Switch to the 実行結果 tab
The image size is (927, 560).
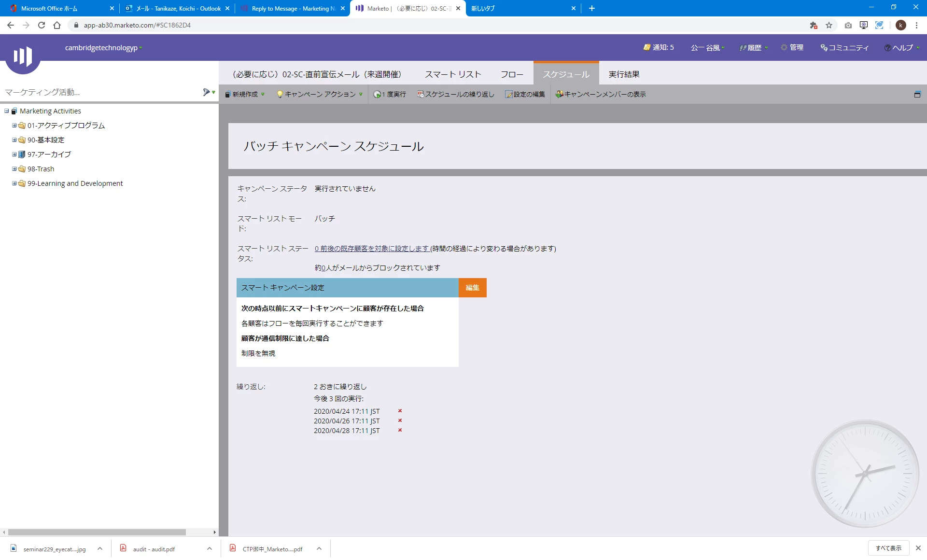(624, 74)
